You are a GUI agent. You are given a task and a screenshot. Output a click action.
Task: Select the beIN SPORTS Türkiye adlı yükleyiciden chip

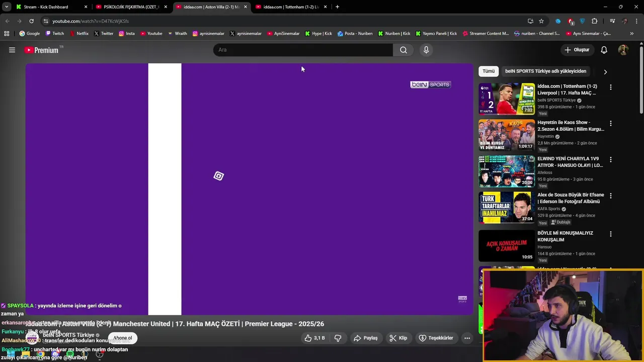(x=545, y=71)
